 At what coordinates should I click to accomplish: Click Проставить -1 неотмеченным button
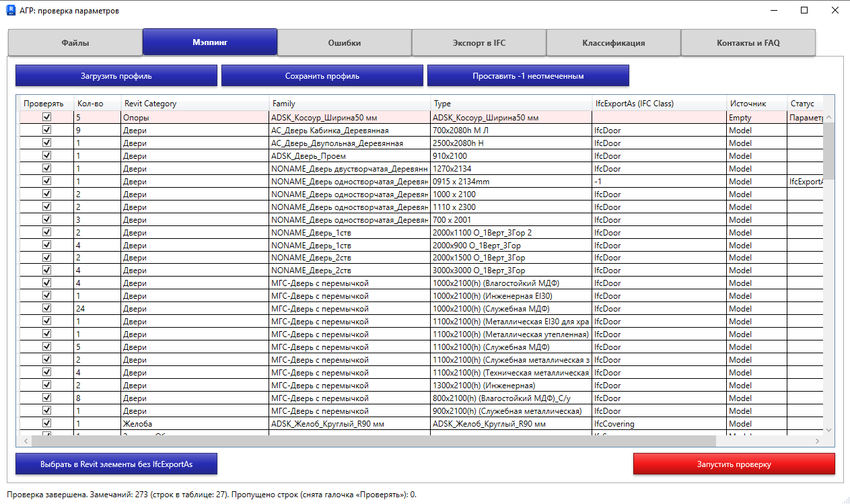point(528,76)
